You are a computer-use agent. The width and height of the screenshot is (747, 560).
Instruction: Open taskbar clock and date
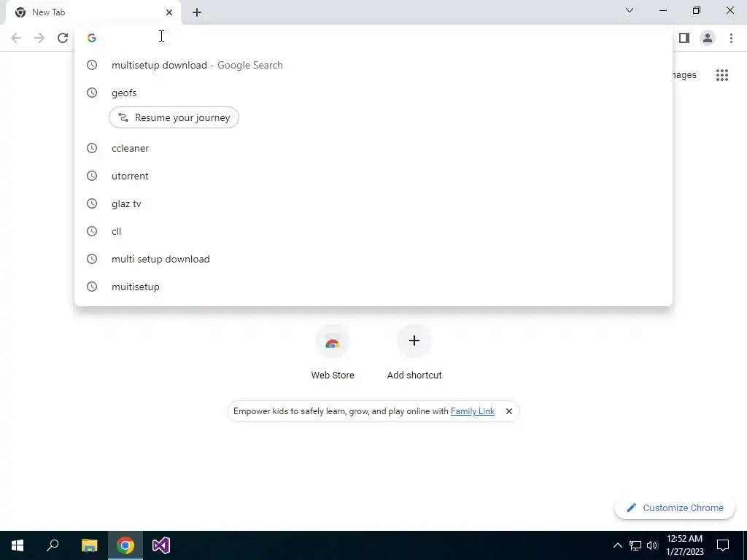pos(684,545)
